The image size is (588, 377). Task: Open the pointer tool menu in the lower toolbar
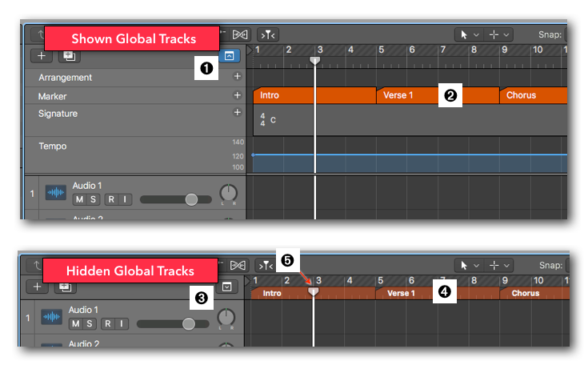[x=468, y=265]
